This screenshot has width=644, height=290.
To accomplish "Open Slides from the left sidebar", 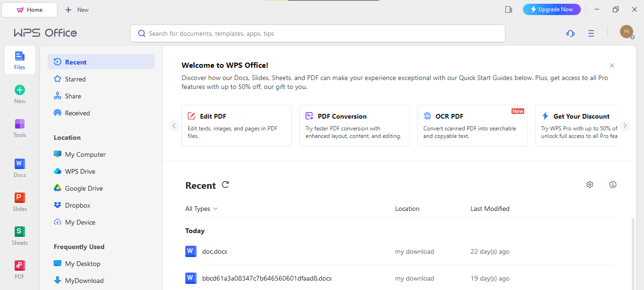I will 19,201.
